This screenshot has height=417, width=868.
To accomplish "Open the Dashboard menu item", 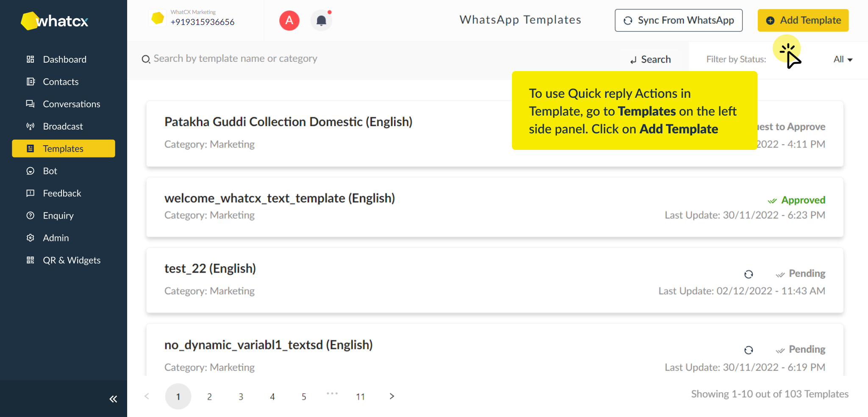I will coord(64,59).
